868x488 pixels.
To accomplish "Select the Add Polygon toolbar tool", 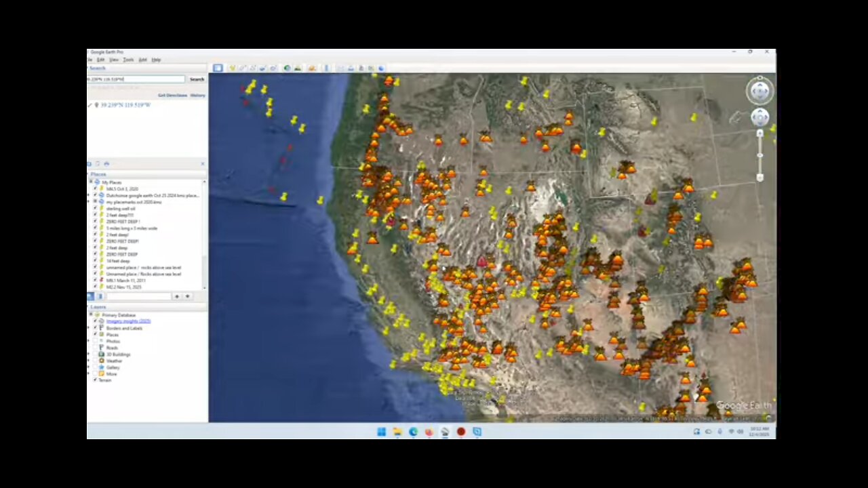I will pos(243,68).
